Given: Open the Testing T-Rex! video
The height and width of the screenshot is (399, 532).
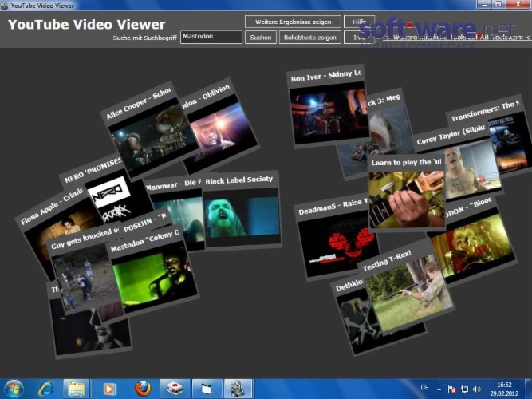Looking at the screenshot, I should point(407,289).
